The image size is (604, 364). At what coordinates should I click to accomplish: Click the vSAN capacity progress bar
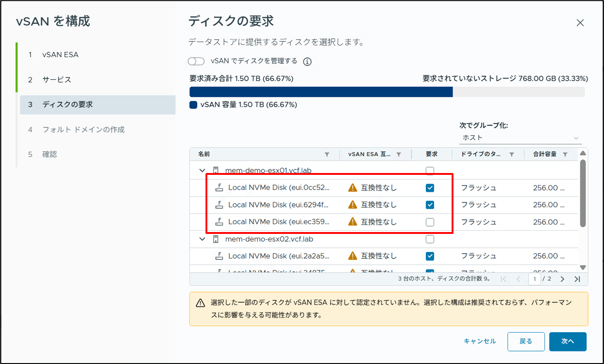click(320, 92)
